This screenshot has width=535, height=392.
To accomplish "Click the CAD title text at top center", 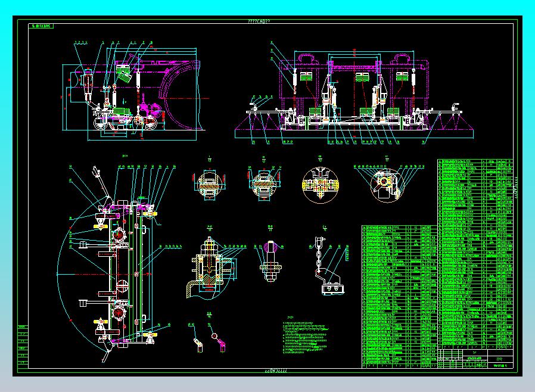I will click(259, 21).
